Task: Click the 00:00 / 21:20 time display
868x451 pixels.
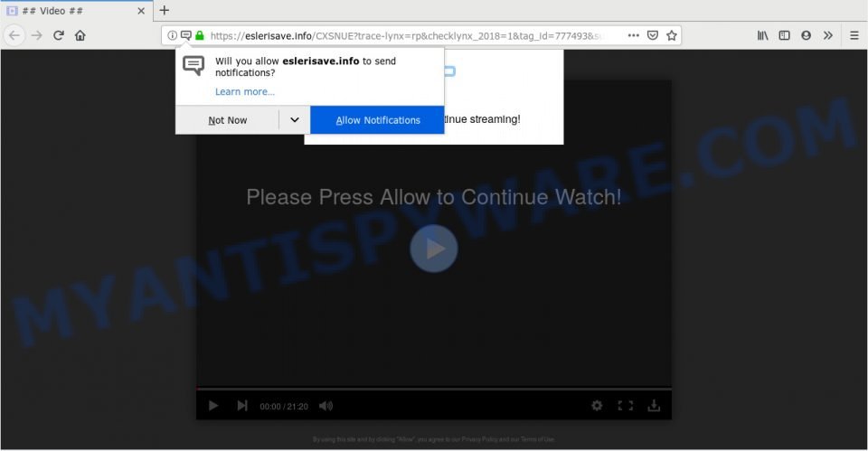Action: pyautogui.click(x=284, y=406)
